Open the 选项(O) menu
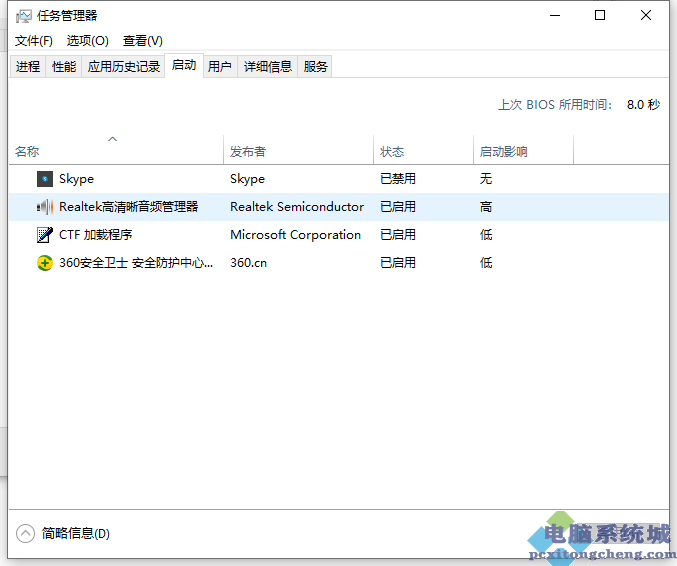Image resolution: width=677 pixels, height=566 pixels. pos(88,41)
